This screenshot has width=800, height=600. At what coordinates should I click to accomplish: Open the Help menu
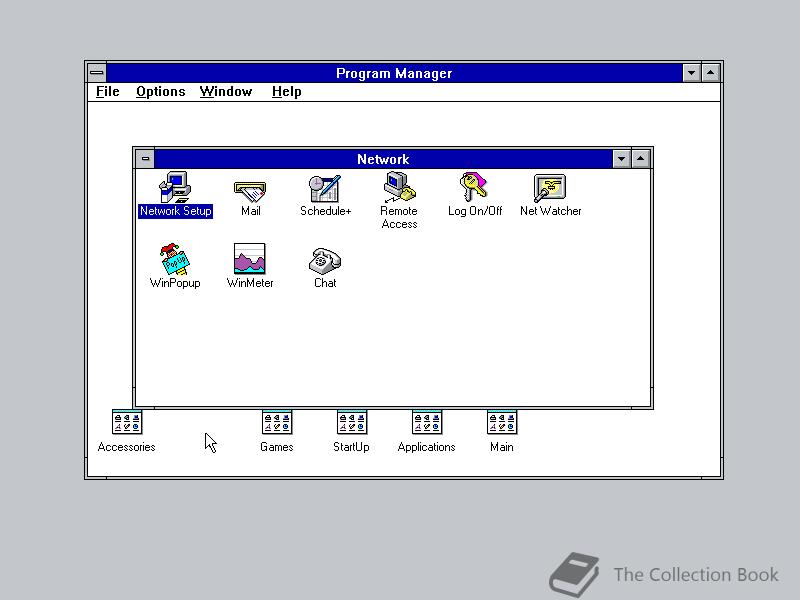pyautogui.click(x=286, y=91)
